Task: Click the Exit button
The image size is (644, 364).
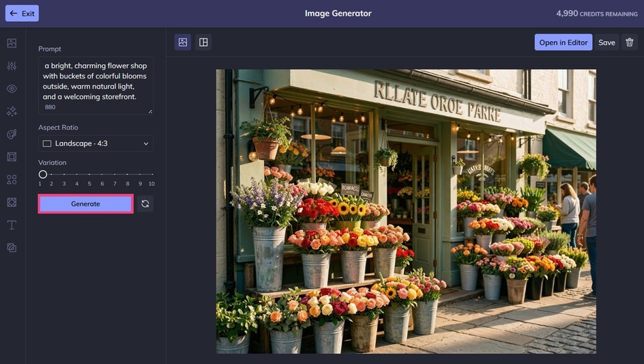Action: [x=23, y=13]
